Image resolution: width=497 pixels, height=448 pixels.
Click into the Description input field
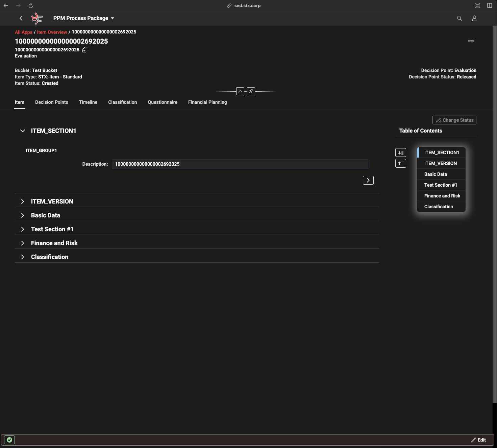pyautogui.click(x=240, y=164)
